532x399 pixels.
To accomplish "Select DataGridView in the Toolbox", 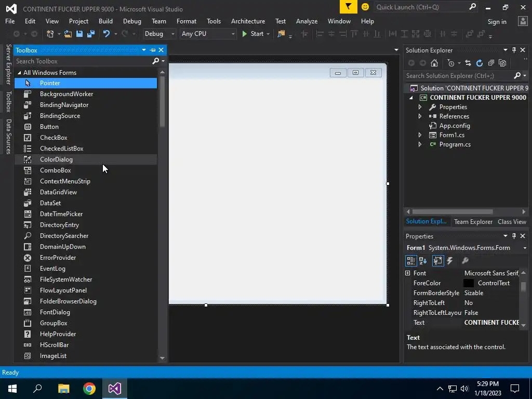I will (x=86, y=192).
